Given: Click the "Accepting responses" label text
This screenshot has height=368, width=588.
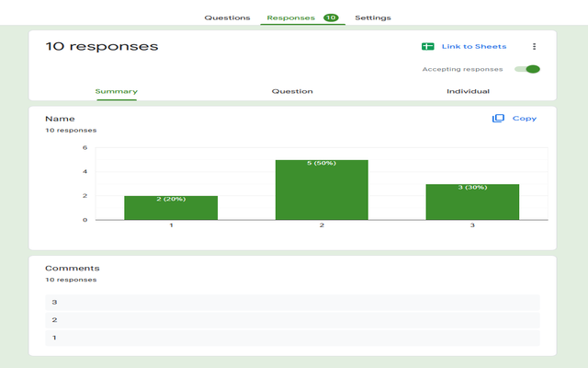Looking at the screenshot, I should point(462,69).
